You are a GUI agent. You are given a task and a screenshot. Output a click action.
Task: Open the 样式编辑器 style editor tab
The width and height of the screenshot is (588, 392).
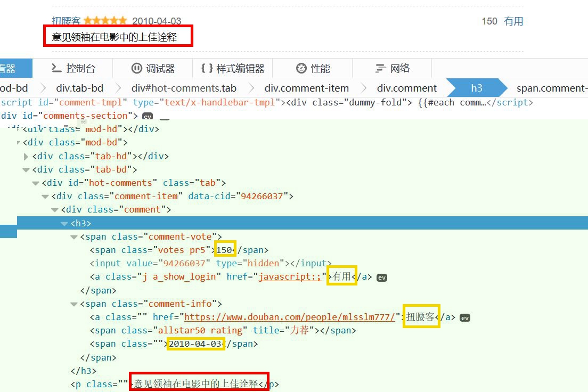tap(233, 68)
